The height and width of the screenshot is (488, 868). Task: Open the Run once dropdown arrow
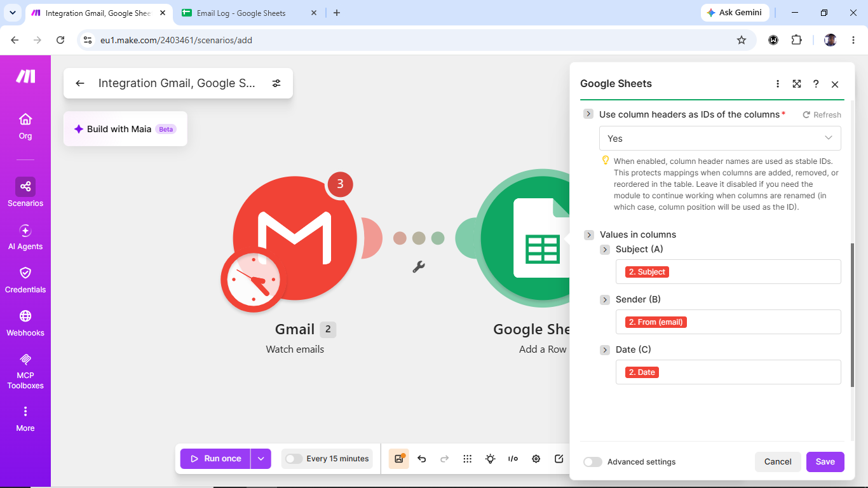pos(261,459)
